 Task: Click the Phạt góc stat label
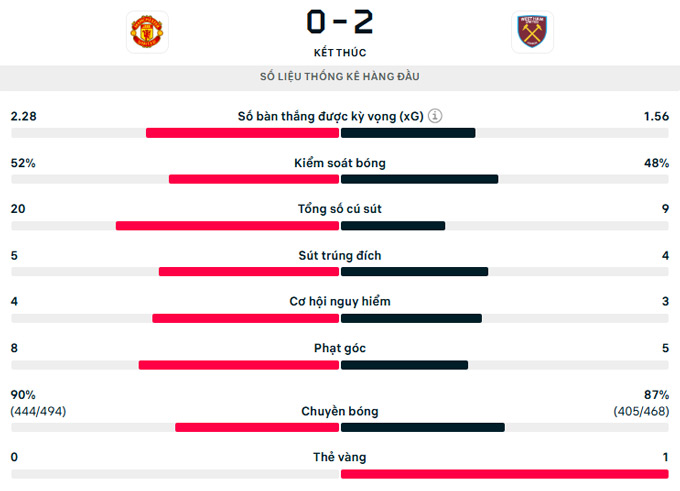coord(340,348)
